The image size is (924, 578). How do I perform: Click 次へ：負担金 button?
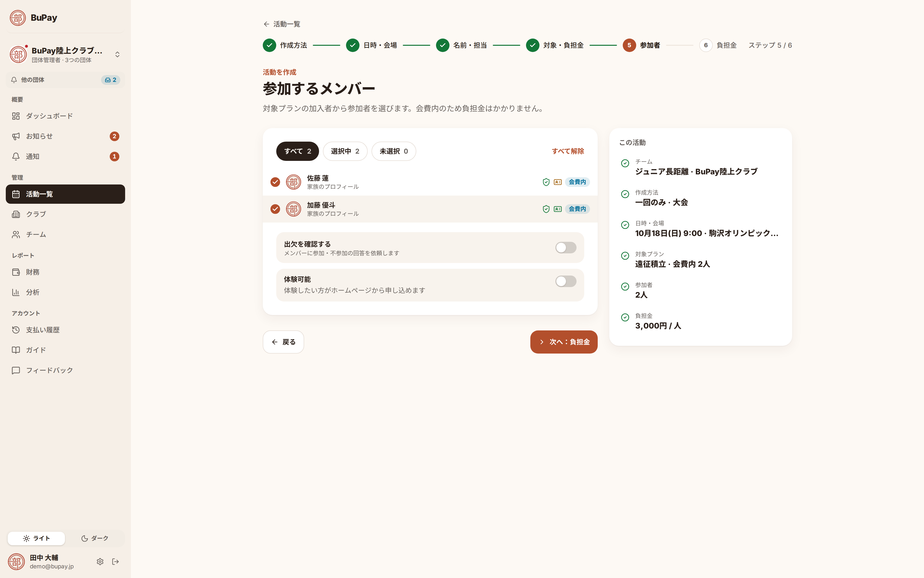[x=564, y=342]
